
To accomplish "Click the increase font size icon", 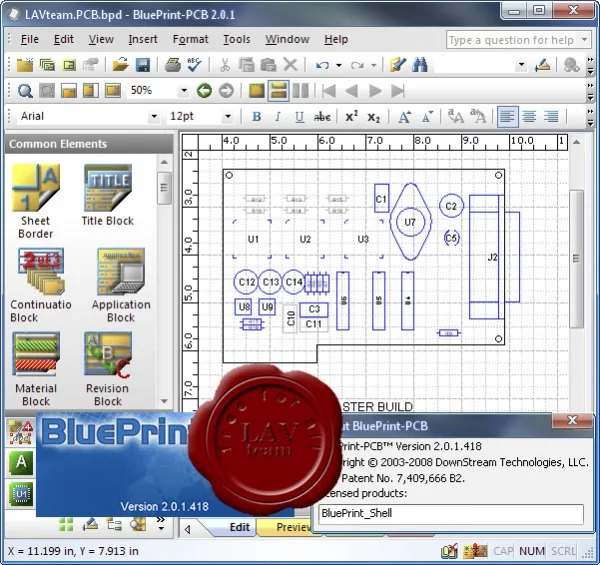I will point(404,117).
